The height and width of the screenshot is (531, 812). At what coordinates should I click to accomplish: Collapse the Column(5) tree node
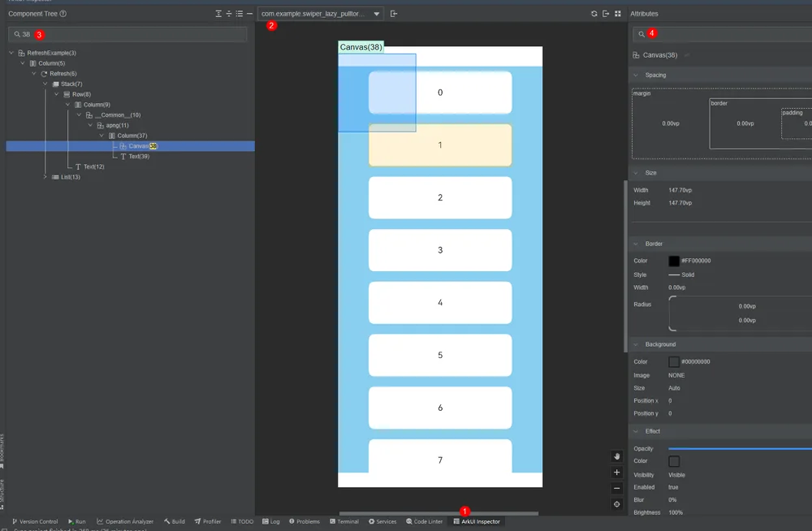point(22,63)
